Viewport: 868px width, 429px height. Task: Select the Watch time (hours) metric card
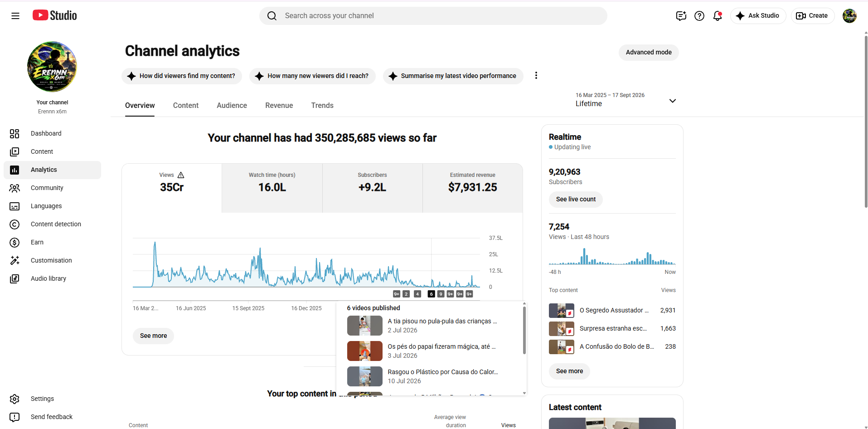pos(272,188)
